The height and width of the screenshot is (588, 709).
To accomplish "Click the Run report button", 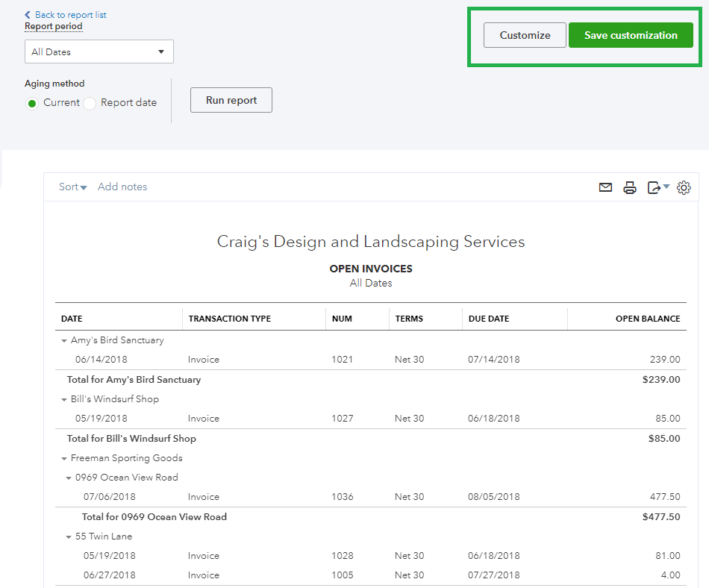I will (231, 99).
